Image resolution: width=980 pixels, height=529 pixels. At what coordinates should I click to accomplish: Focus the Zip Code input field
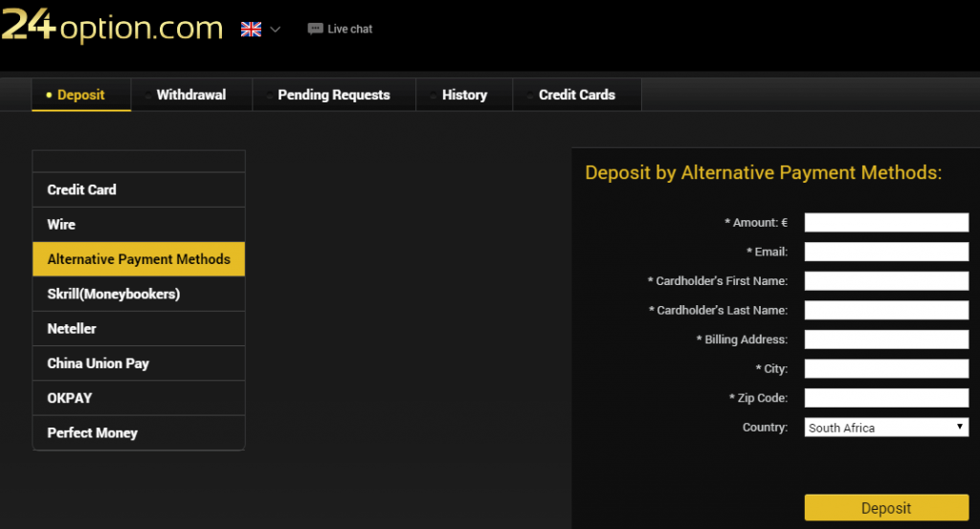click(x=886, y=398)
